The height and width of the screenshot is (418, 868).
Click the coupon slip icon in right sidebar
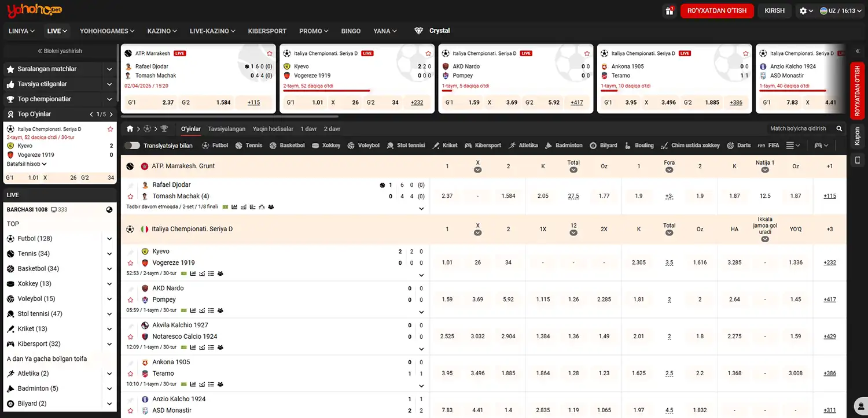[857, 160]
